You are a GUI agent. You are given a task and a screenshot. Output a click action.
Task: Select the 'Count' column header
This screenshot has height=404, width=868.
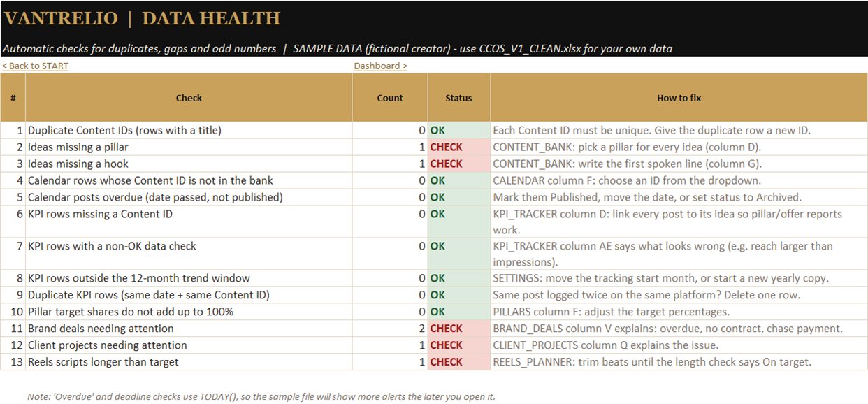coord(390,98)
